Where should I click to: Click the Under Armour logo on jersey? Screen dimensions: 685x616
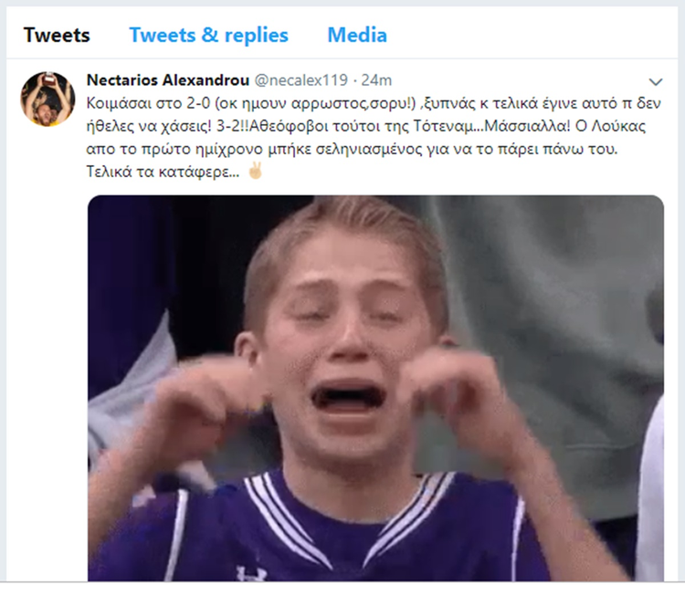(252, 573)
